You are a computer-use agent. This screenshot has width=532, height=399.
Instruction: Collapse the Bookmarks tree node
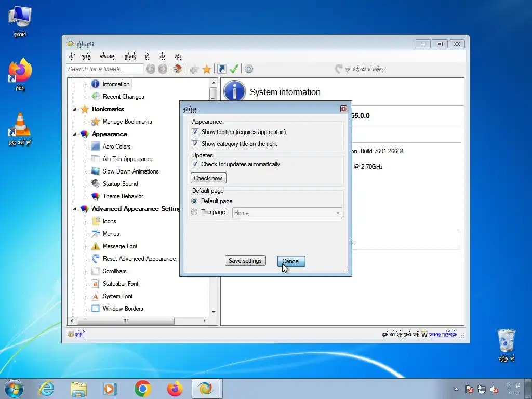coord(74,109)
